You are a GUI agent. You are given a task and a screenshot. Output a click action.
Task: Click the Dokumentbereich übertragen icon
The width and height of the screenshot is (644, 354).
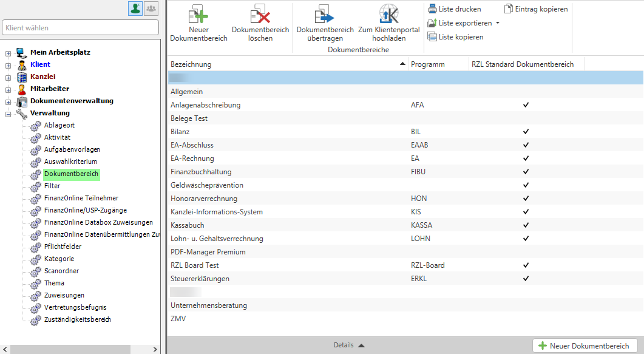point(325,15)
